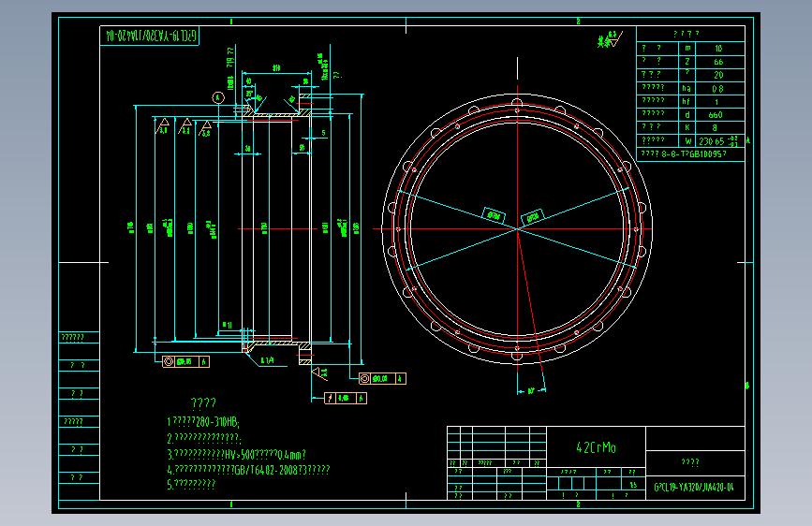The width and height of the screenshot is (812, 526).
Task: Click the mirrored drawing number in the top-left box
Action: (151, 36)
